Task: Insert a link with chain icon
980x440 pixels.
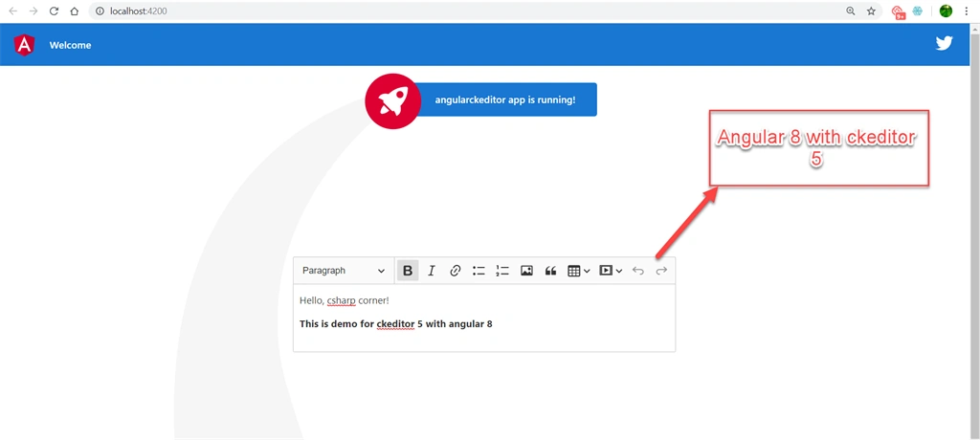Action: [x=455, y=271]
